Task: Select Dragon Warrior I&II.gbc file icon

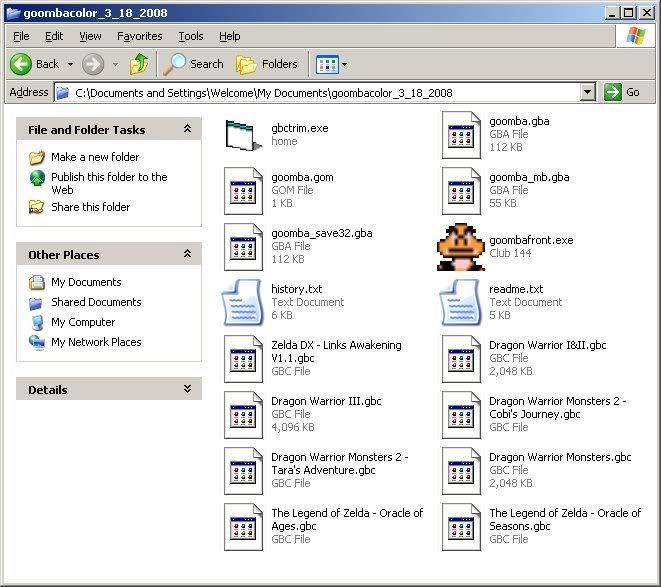Action: coord(461,359)
